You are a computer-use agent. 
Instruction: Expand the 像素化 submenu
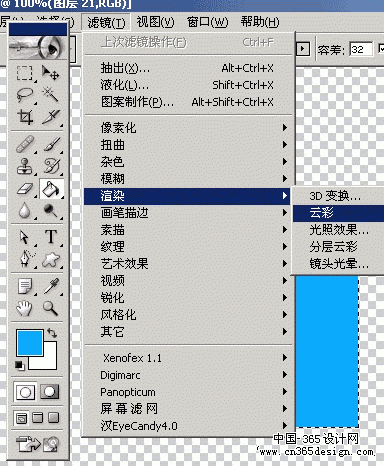coord(187,128)
